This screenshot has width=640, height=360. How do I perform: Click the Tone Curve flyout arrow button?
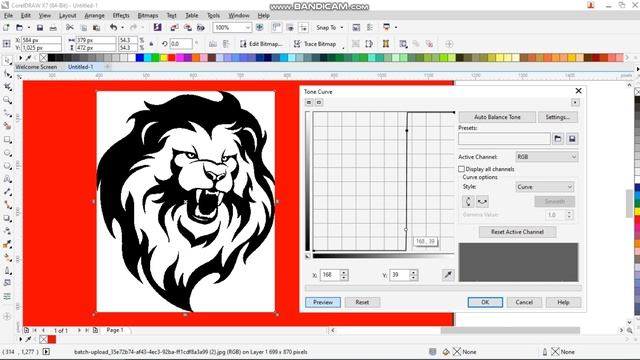[x=575, y=102]
